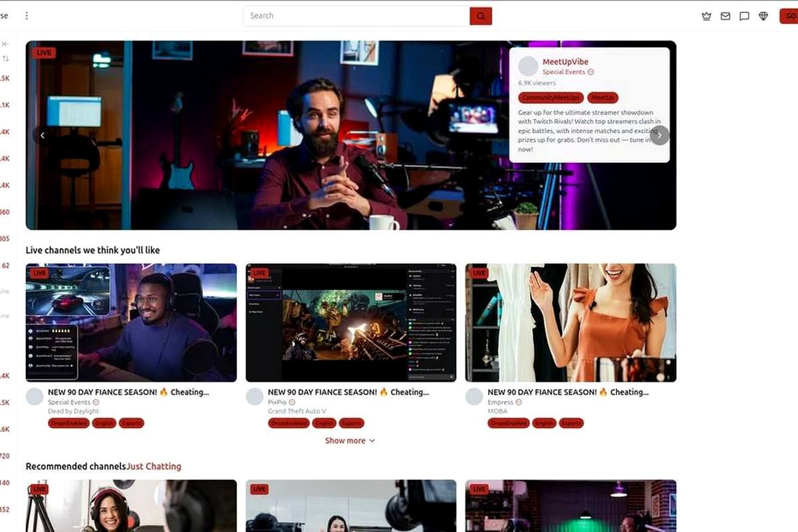Click English tag under Grand Theft Auto V

[x=324, y=423]
